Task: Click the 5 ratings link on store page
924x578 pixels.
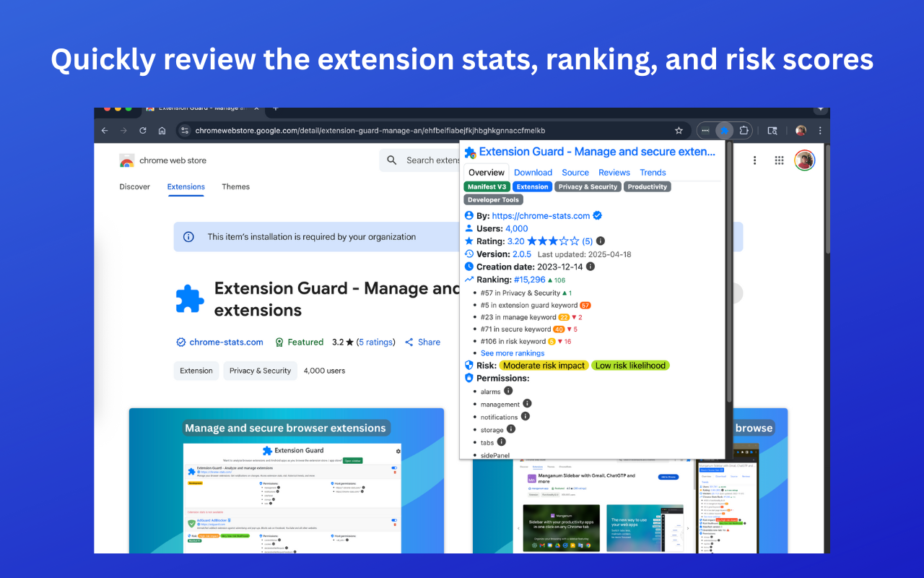Action: [377, 342]
